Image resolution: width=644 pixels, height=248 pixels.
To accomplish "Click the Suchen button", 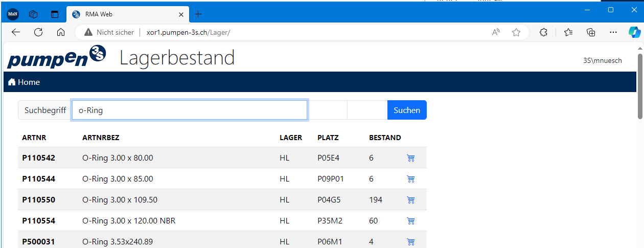I will tap(407, 110).
